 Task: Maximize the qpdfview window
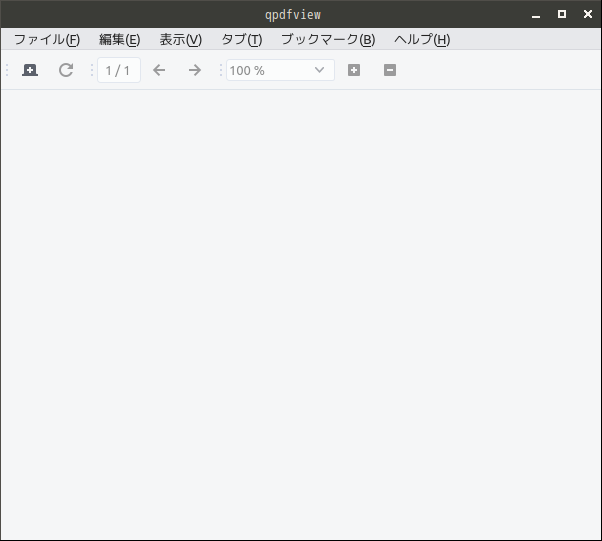click(x=562, y=14)
